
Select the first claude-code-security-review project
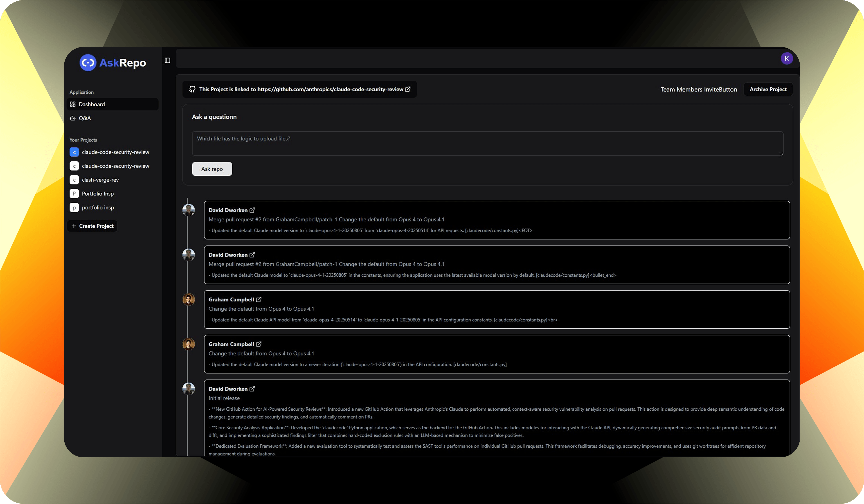115,152
